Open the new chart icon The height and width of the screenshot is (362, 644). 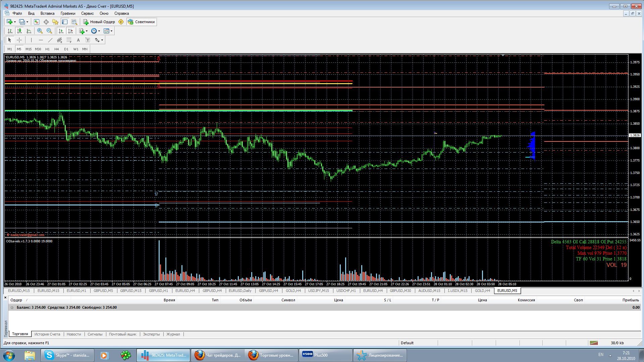[x=9, y=22]
